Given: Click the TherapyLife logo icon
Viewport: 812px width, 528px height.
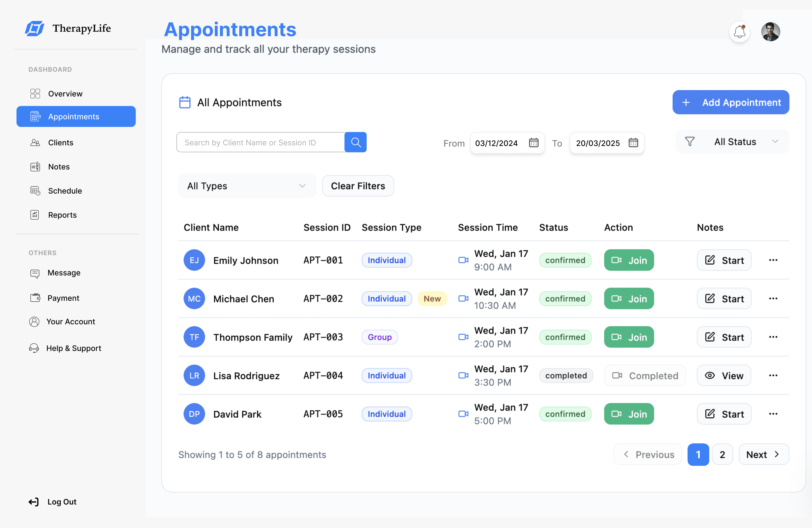Looking at the screenshot, I should [34, 28].
